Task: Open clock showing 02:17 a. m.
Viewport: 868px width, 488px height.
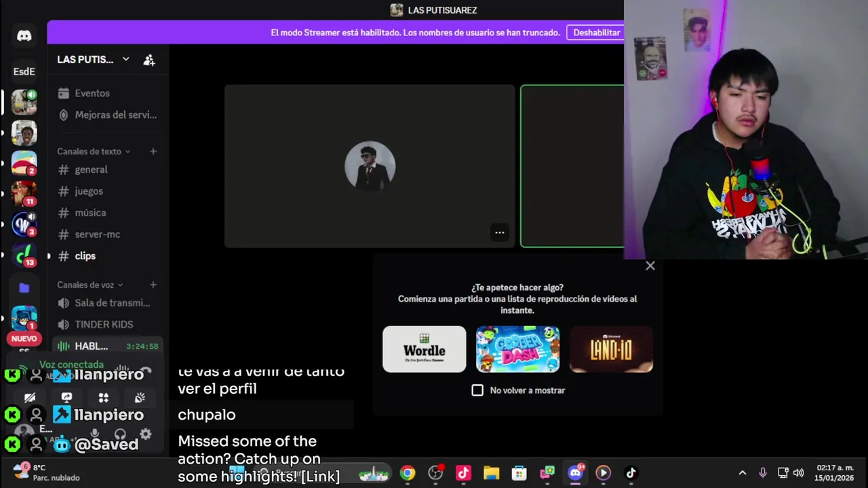Action: point(835,473)
